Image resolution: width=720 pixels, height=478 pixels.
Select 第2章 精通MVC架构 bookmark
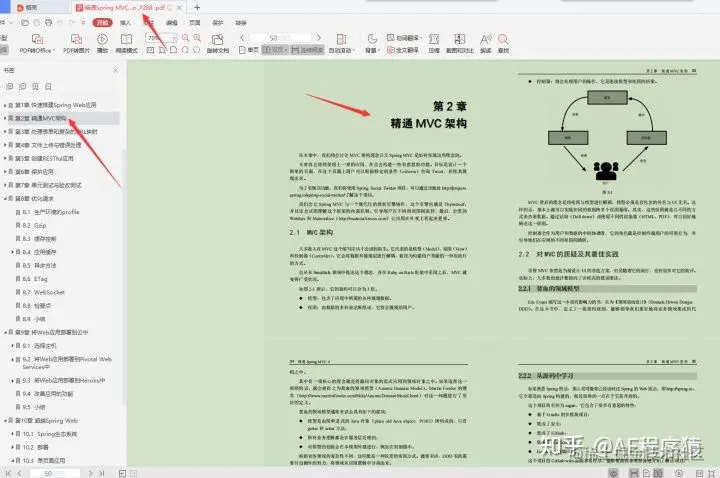[41, 118]
